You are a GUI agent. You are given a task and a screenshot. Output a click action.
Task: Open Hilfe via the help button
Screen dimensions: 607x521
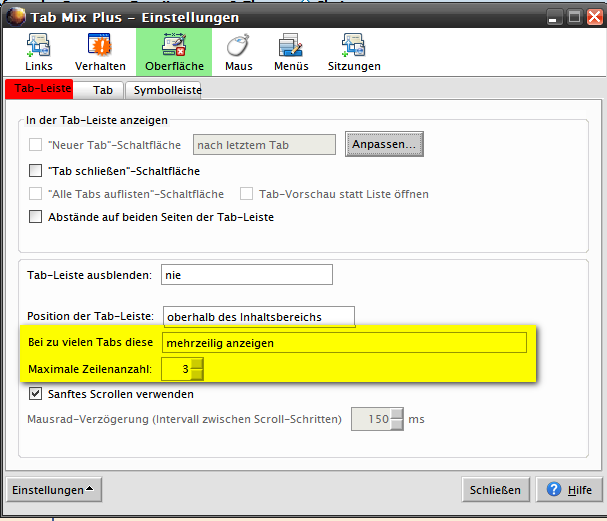pyautogui.click(x=569, y=490)
